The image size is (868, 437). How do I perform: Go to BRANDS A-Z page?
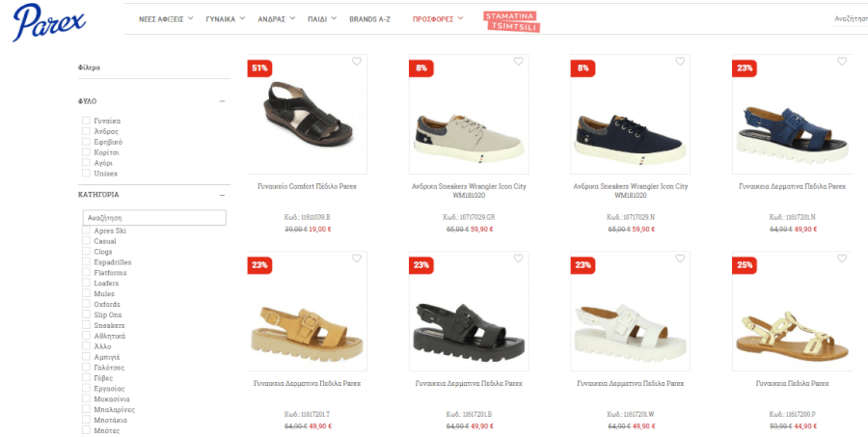click(369, 19)
